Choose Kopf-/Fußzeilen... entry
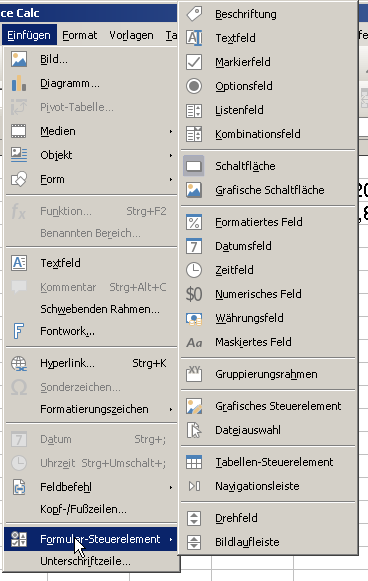 91,509
